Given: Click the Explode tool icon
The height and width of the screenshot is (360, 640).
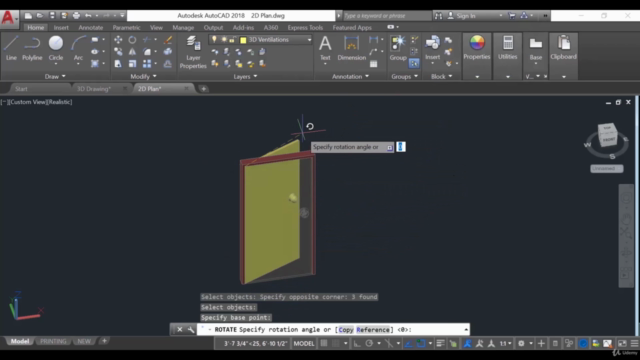Looking at the screenshot, I should 168,52.
